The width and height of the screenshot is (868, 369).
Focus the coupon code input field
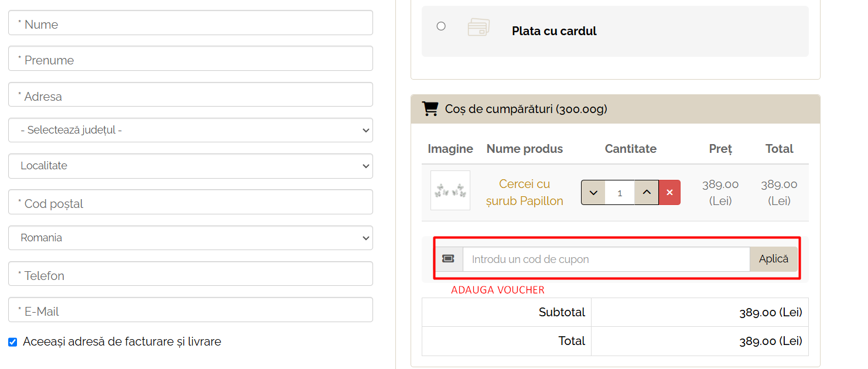click(606, 259)
